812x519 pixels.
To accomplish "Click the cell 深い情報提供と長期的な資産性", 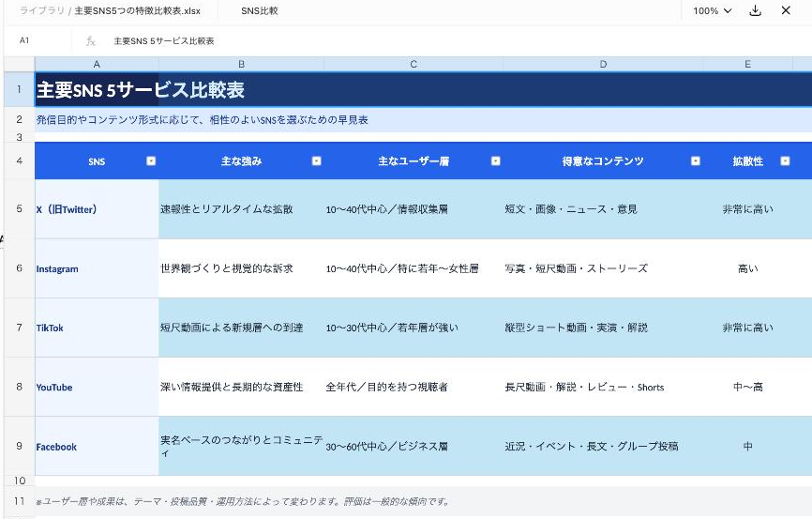I will tap(241, 387).
